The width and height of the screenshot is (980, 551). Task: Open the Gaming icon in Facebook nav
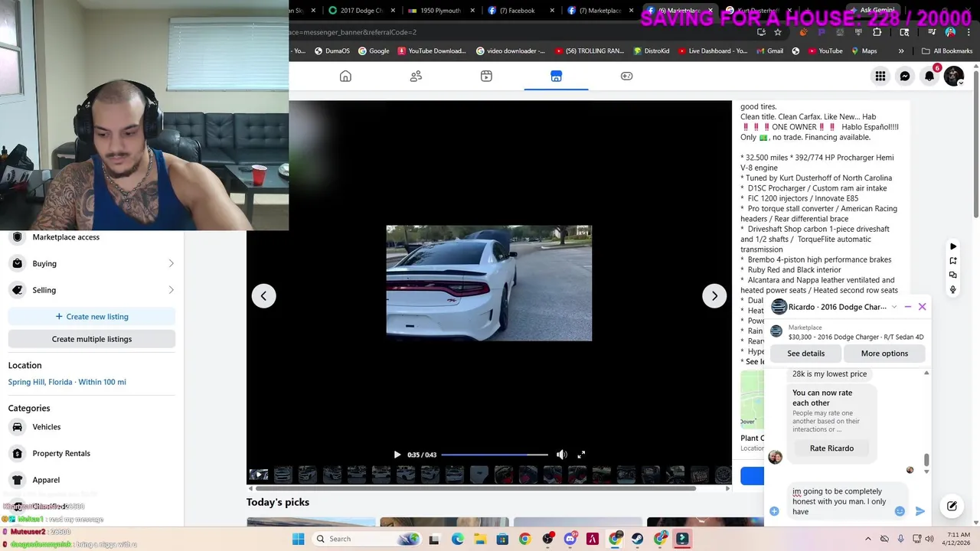coord(626,76)
